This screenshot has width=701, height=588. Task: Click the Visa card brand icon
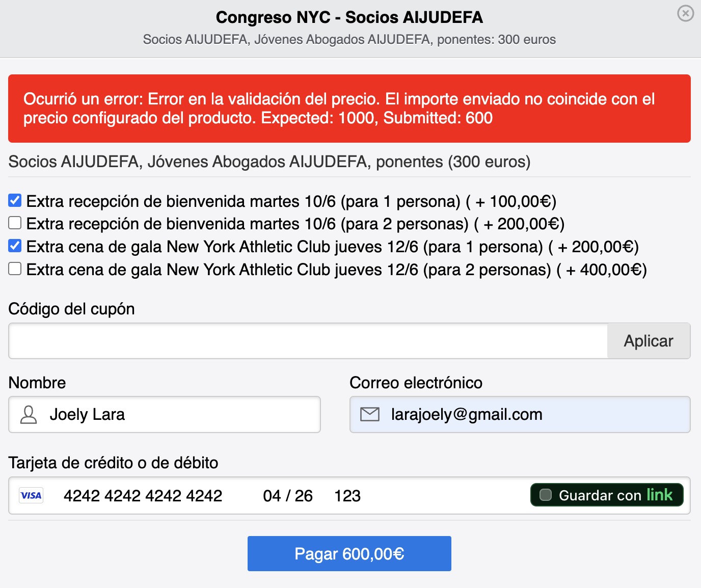pos(31,495)
